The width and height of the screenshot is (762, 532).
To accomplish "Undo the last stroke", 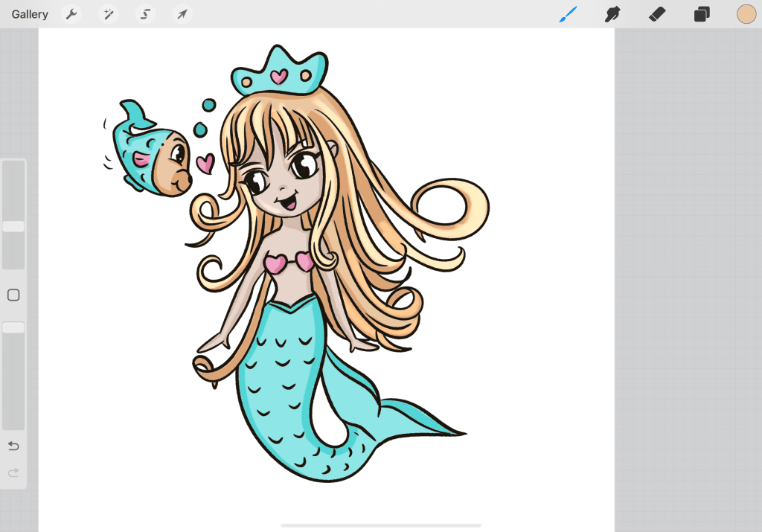I will pos(13,446).
